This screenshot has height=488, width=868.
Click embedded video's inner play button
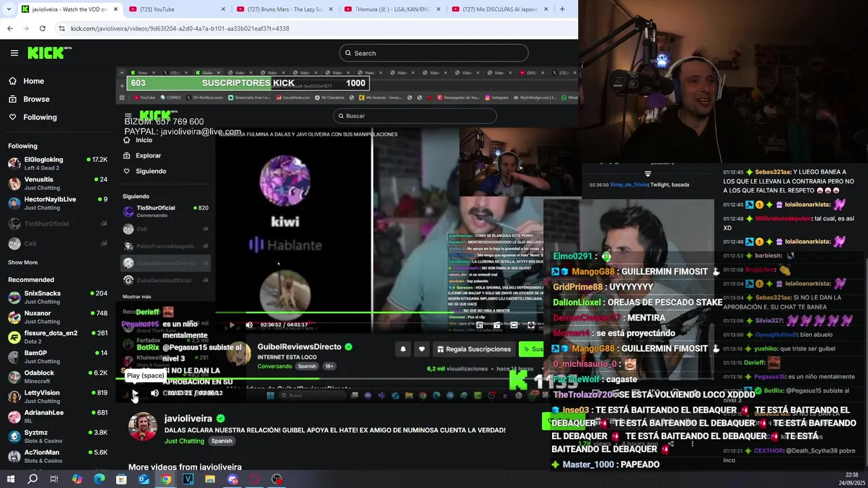pos(232,325)
